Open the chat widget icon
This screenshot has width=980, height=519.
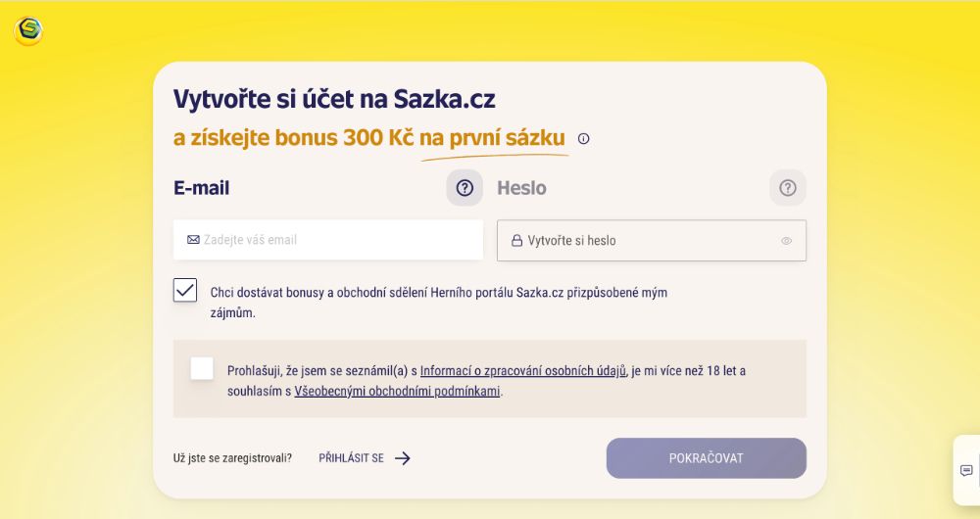[x=966, y=470]
